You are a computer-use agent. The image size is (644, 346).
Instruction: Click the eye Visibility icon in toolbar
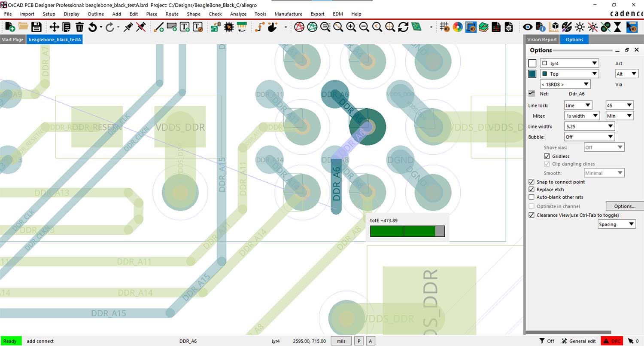(x=528, y=27)
